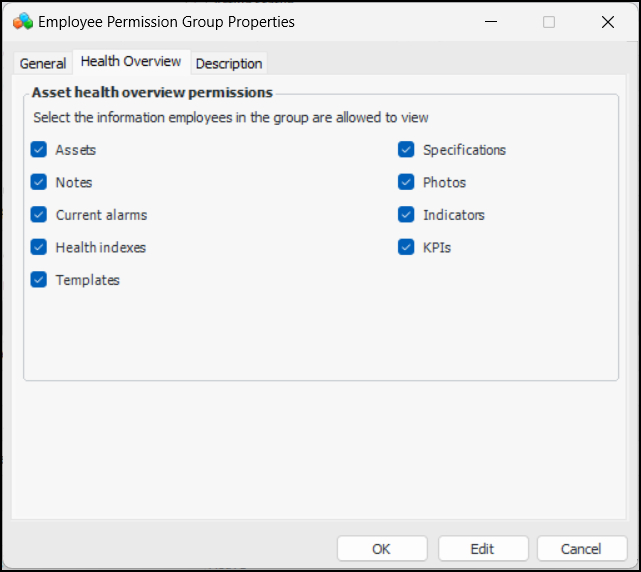Open the Description tab

(229, 63)
